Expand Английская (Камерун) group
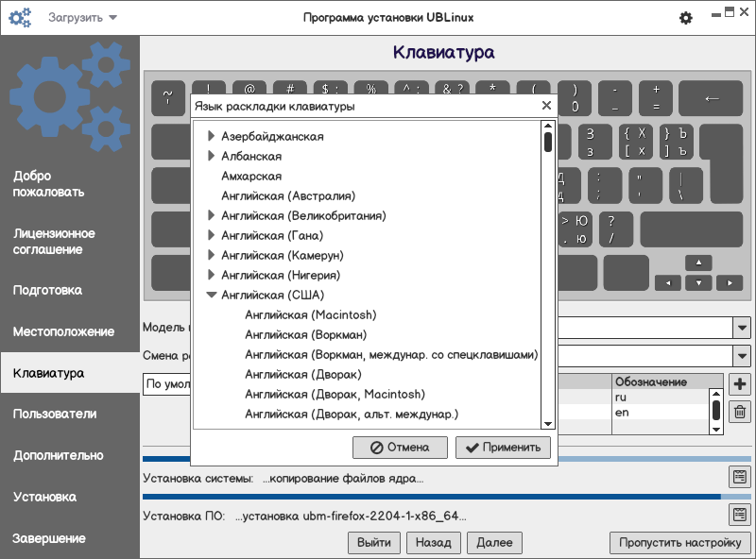The height and width of the screenshot is (559, 756). [211, 255]
